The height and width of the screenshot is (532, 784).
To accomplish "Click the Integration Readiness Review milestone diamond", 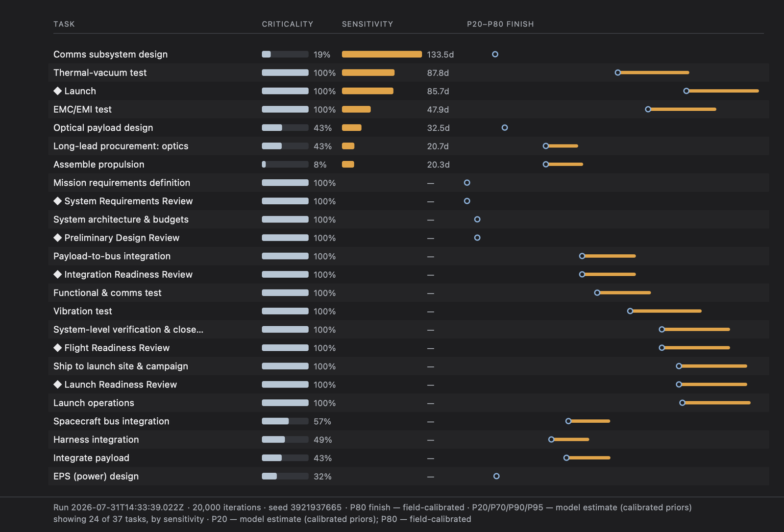I will (57, 274).
